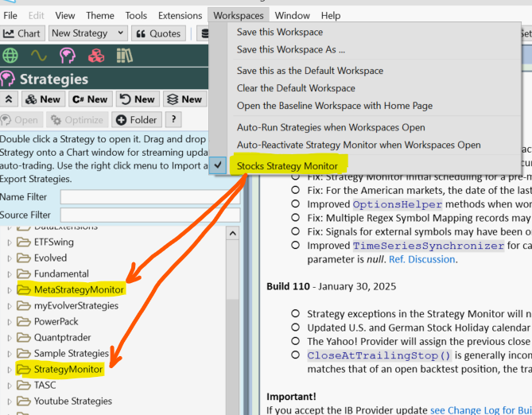This screenshot has width=532, height=415.
Task: Open the Extensions menu
Action: point(180,15)
